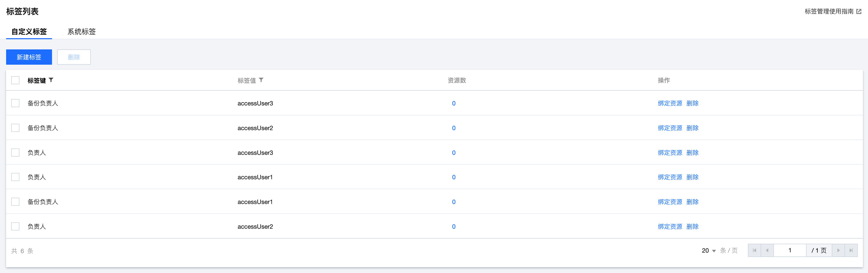Open external link icon beside 标签管理使用指南
The height and width of the screenshot is (273, 868).
pos(859,11)
